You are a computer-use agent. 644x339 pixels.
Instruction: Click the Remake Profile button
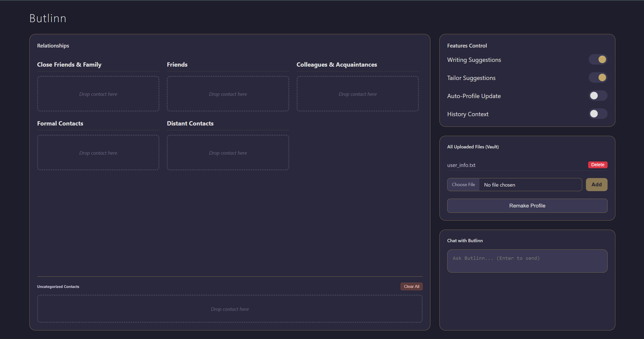pyautogui.click(x=527, y=206)
